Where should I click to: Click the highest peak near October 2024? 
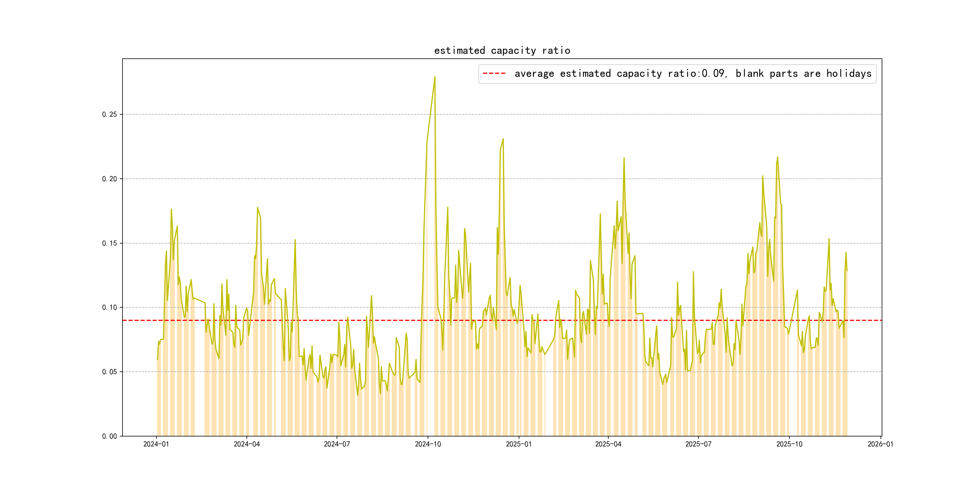(x=434, y=77)
